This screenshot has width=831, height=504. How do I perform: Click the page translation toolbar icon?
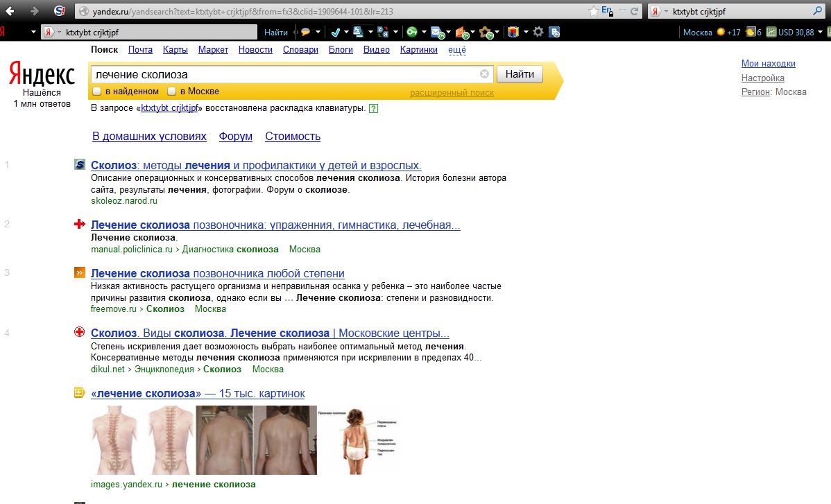383,33
